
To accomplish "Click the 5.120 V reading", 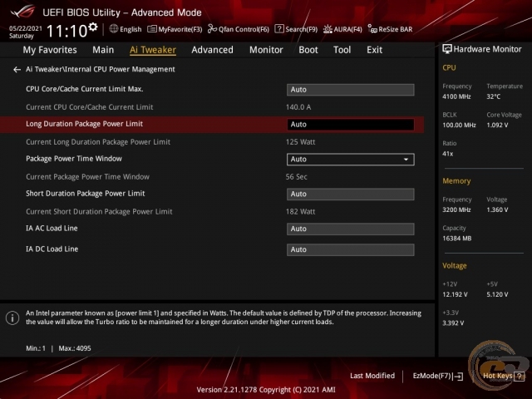I will pyautogui.click(x=497, y=294).
